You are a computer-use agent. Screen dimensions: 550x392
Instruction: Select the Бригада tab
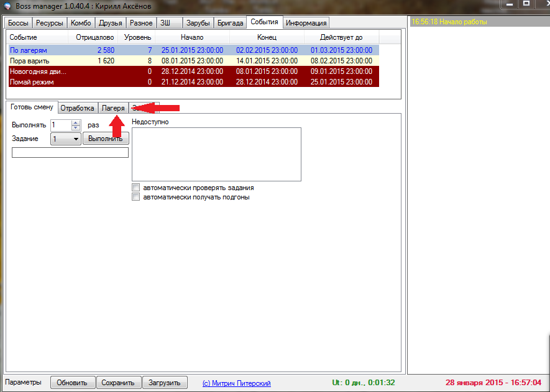click(x=230, y=23)
